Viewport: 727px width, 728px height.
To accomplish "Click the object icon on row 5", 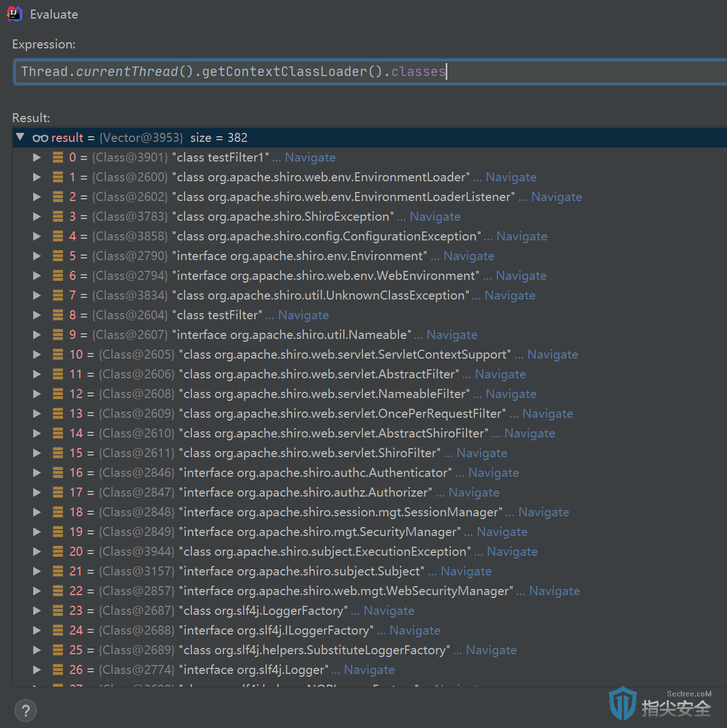I will point(58,256).
